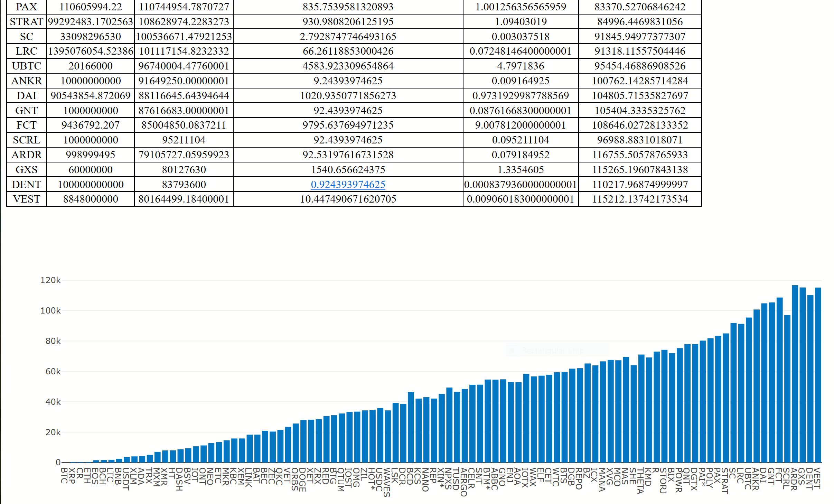Screen dimensions: 834x504
Task: Select the PAX value 110744954.7870727
Action: click(184, 7)
